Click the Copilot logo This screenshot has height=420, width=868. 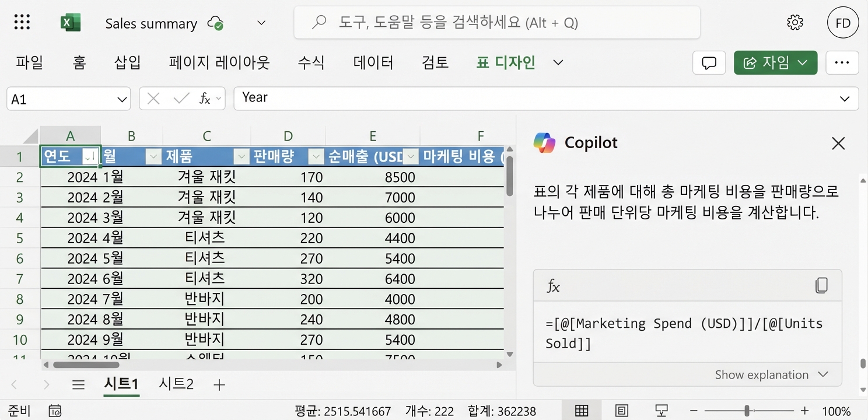tap(544, 143)
